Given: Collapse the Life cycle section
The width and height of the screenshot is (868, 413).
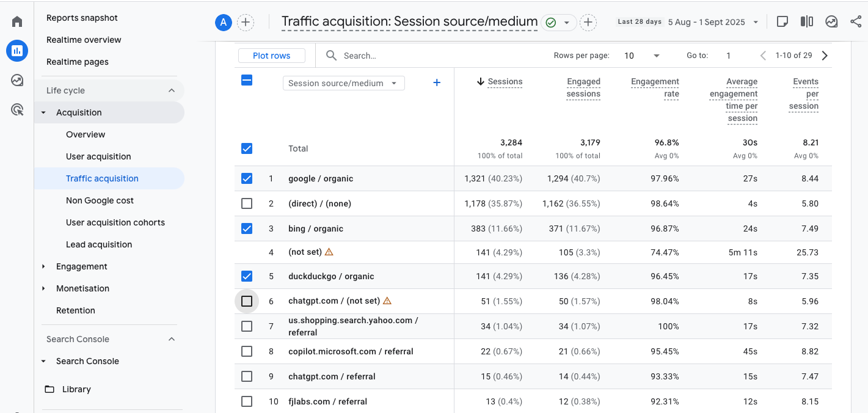Looking at the screenshot, I should point(171,90).
